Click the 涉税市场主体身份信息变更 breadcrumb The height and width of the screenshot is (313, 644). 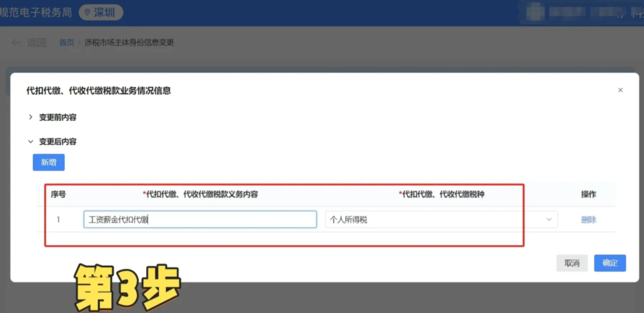point(129,43)
